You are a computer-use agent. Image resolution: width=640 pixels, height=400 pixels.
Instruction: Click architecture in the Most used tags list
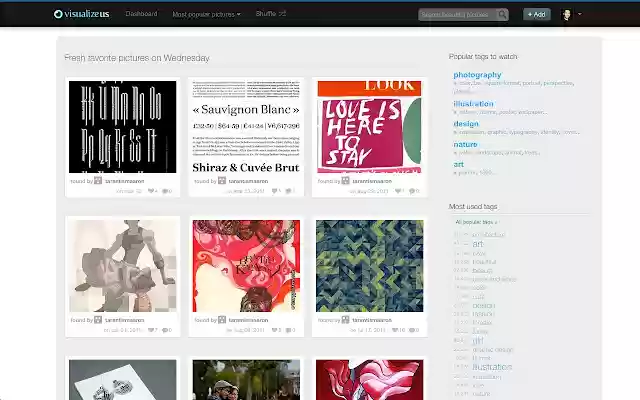coord(489,234)
